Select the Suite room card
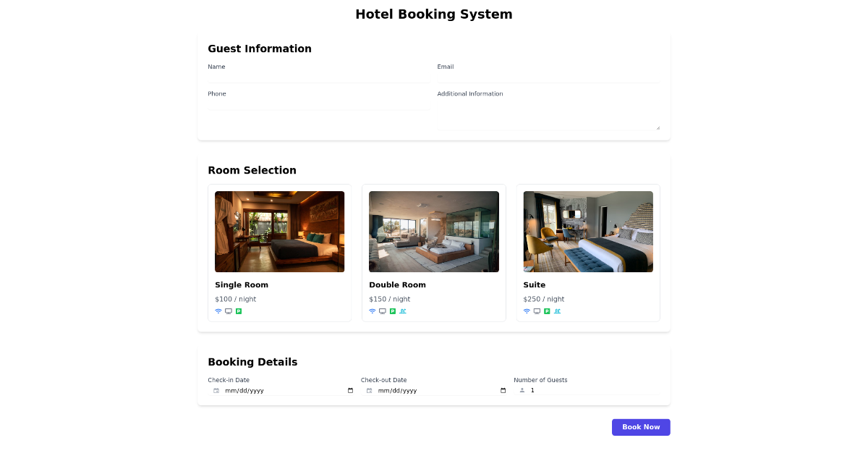 click(587, 253)
